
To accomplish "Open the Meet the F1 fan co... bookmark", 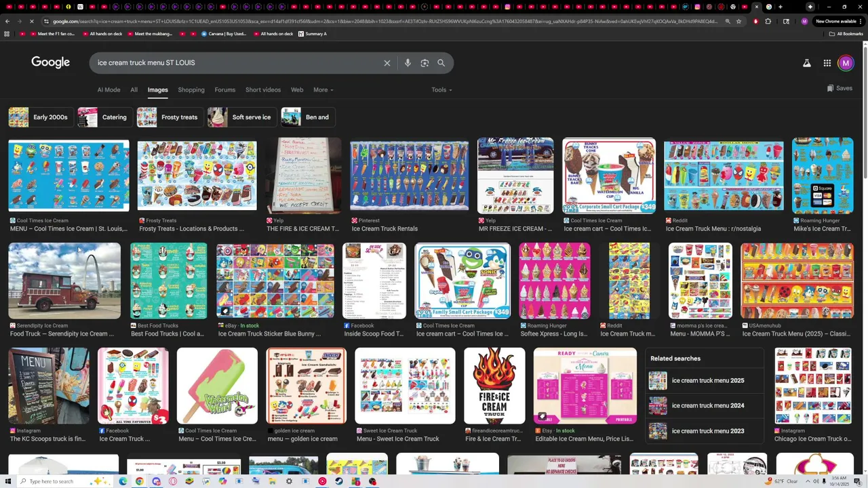I will [52, 34].
